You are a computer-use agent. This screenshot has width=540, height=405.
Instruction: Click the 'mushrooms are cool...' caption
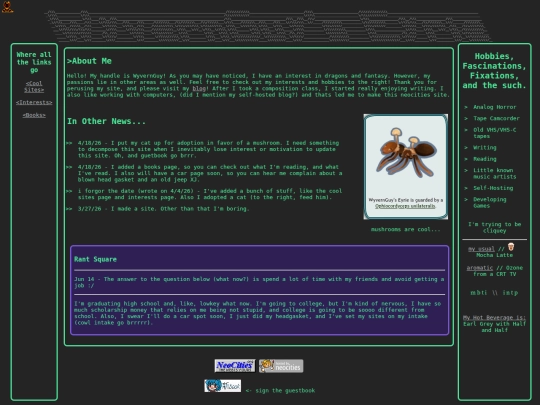(x=405, y=229)
